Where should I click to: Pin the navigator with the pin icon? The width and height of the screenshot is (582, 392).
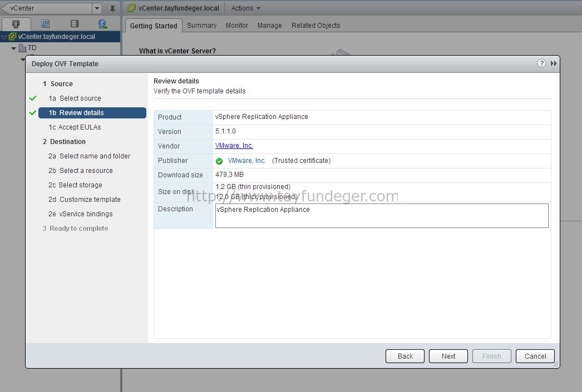[112, 8]
